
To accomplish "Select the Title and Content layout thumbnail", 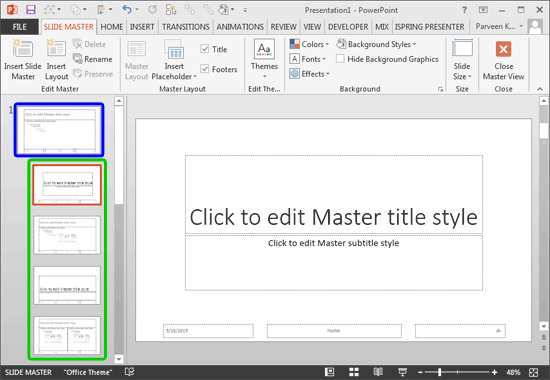I will (67, 235).
